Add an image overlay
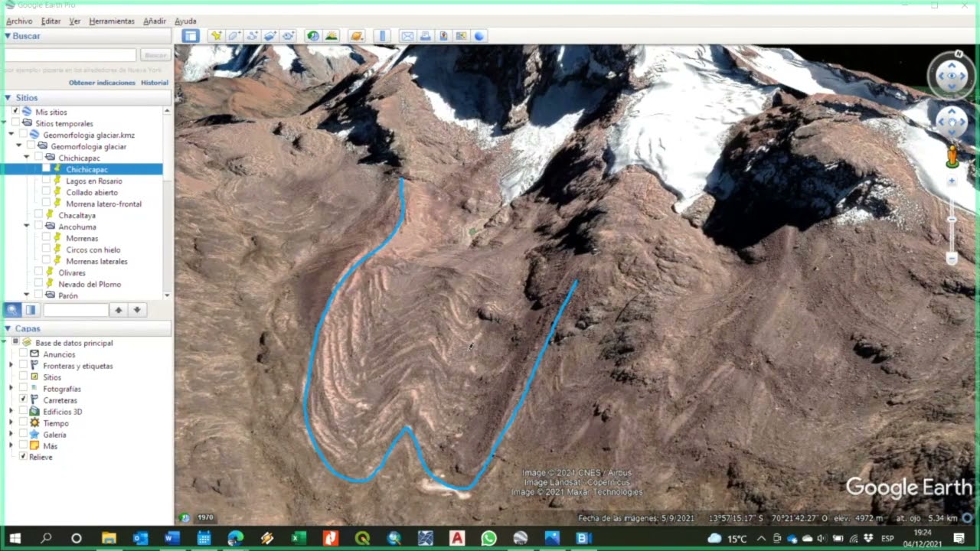 [270, 36]
